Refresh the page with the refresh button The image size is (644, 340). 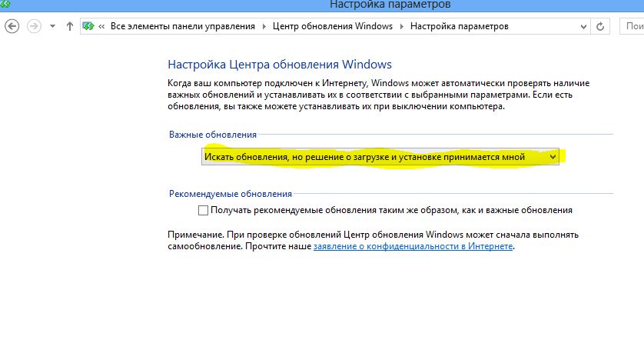[x=600, y=26]
